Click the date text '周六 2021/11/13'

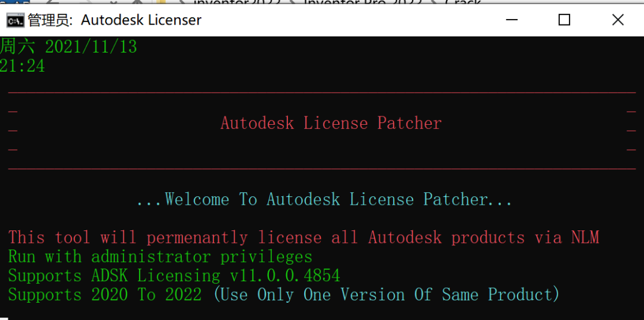coord(68,47)
